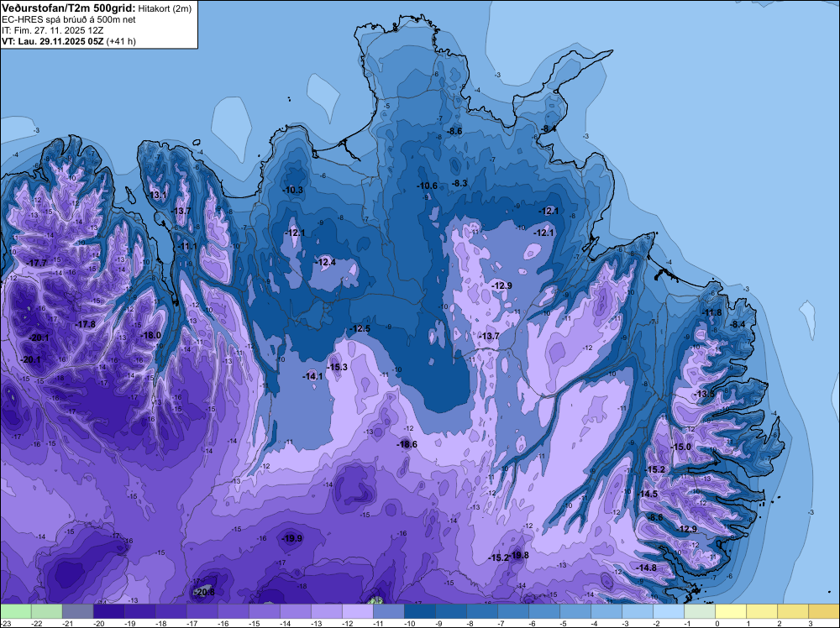The height and width of the screenshot is (628, 840).
Task: Click the -19.9 temperature label
Action: (x=292, y=538)
